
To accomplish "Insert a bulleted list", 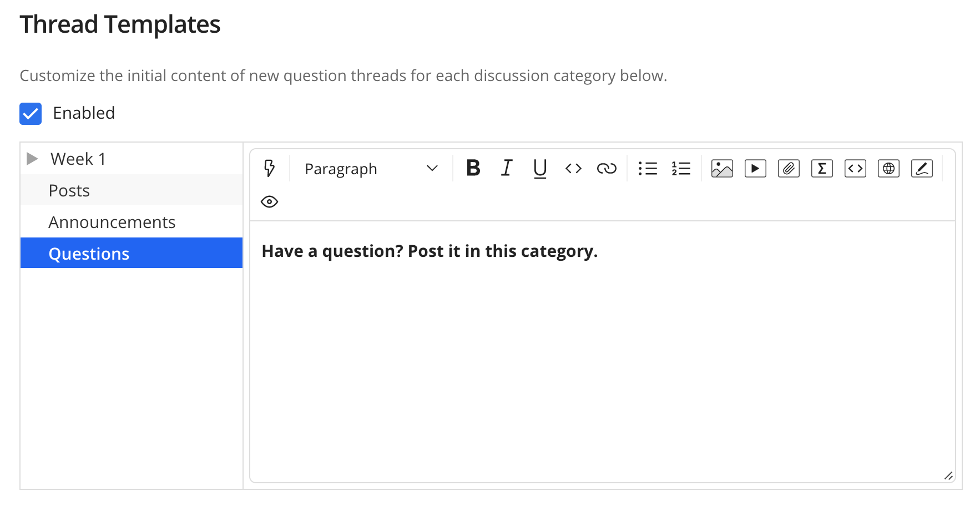I will [x=648, y=168].
